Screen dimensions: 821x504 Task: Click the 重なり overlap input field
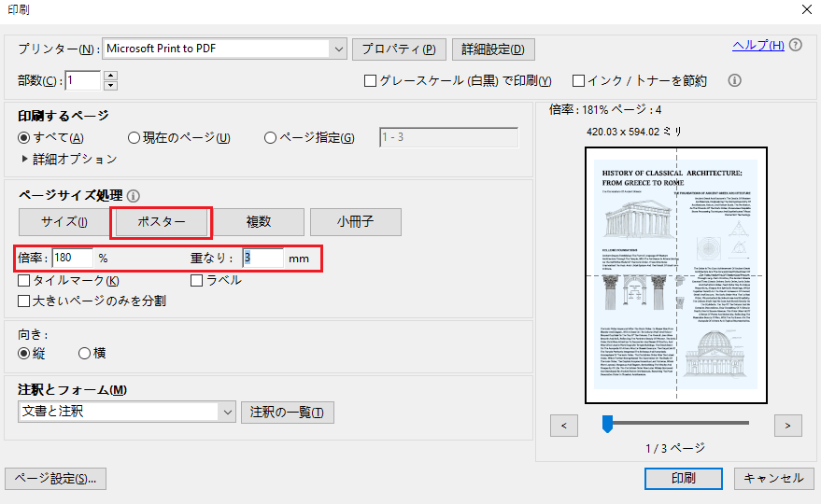[x=262, y=258]
